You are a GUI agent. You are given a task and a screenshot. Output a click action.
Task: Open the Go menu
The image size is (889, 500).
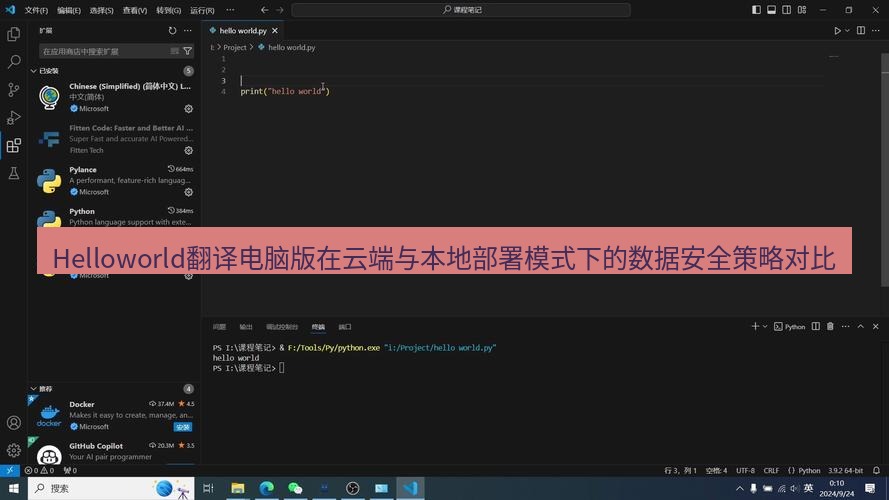pyautogui.click(x=168, y=10)
